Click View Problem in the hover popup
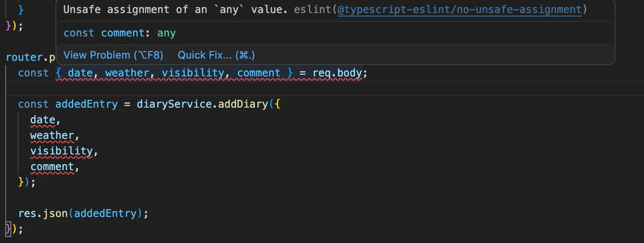The width and height of the screenshot is (644, 243). 113,55
